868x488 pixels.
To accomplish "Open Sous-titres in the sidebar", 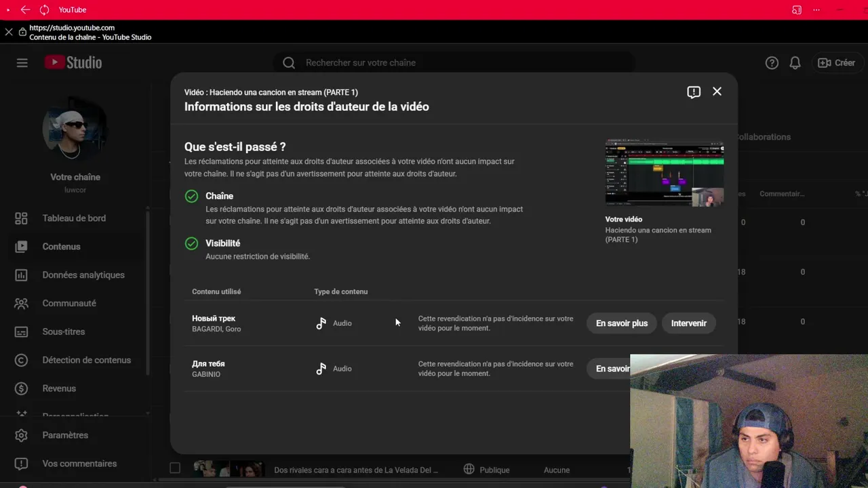I will click(x=63, y=332).
